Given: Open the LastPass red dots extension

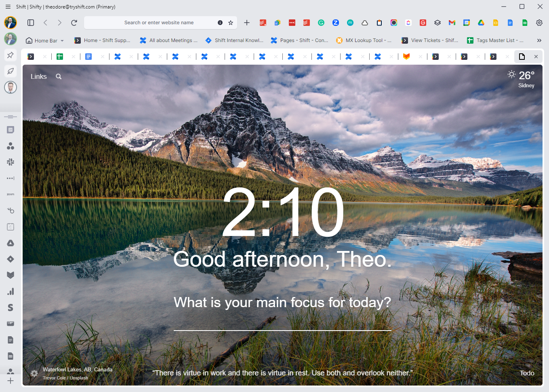Looking at the screenshot, I should coord(292,23).
